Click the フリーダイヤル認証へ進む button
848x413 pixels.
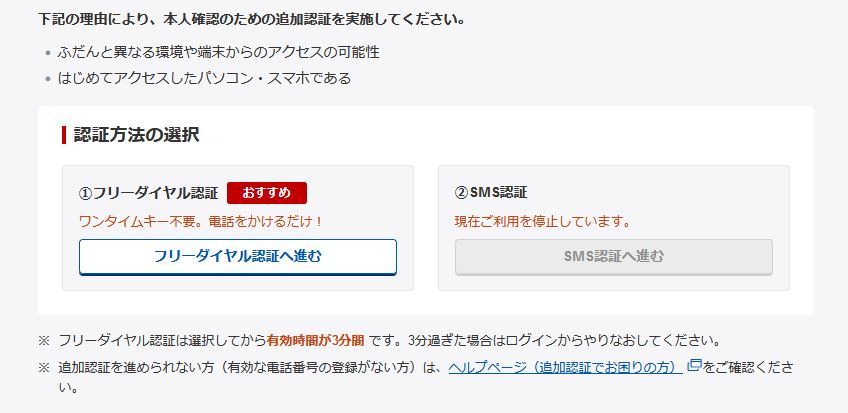click(x=238, y=256)
